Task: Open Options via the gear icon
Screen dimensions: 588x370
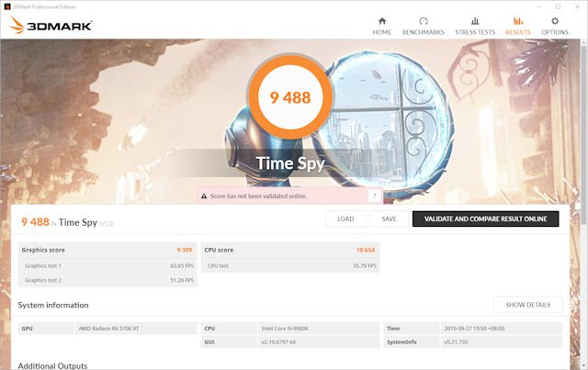Action: click(555, 20)
